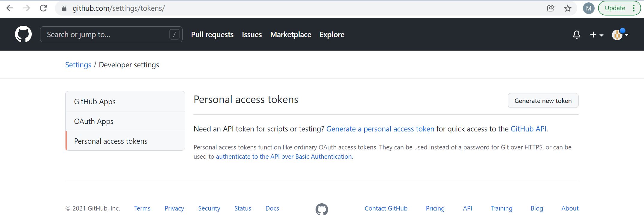The image size is (644, 215).
Task: Expand the plus create-new dropdown
Action: pyautogui.click(x=596, y=35)
